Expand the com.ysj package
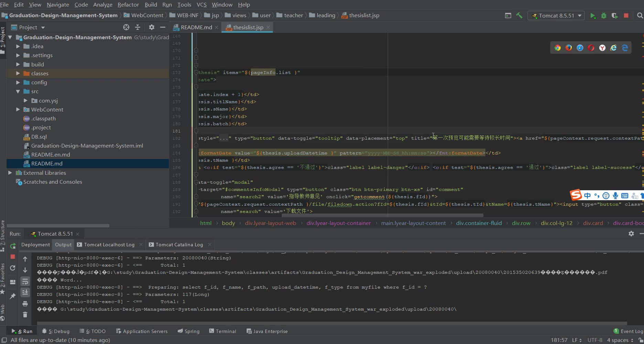Image resolution: width=644 pixels, height=344 pixels. (25, 100)
